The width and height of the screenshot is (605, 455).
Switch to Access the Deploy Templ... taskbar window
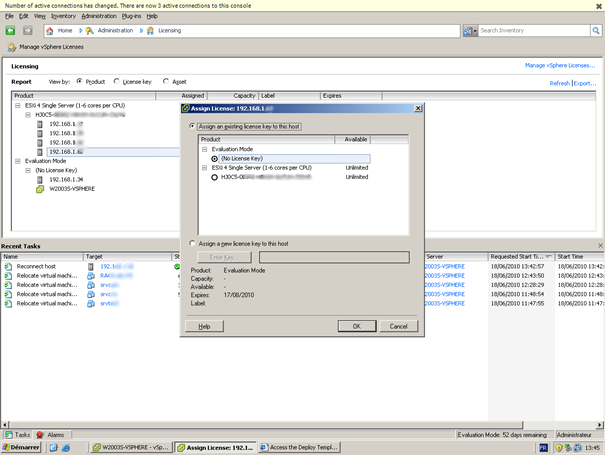300,448
